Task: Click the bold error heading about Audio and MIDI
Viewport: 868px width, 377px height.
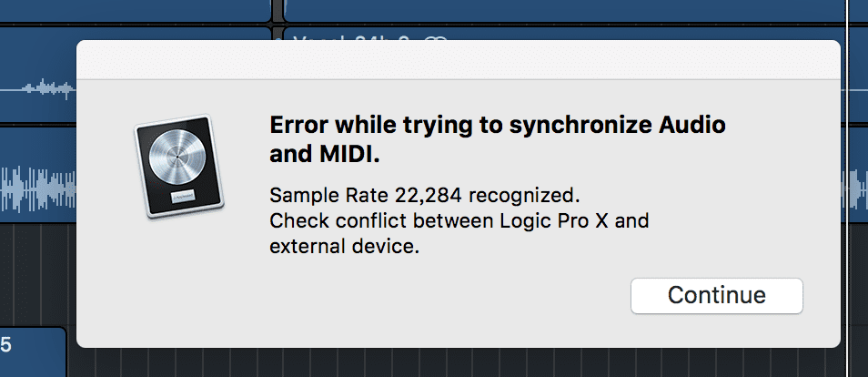Action: 497,140
